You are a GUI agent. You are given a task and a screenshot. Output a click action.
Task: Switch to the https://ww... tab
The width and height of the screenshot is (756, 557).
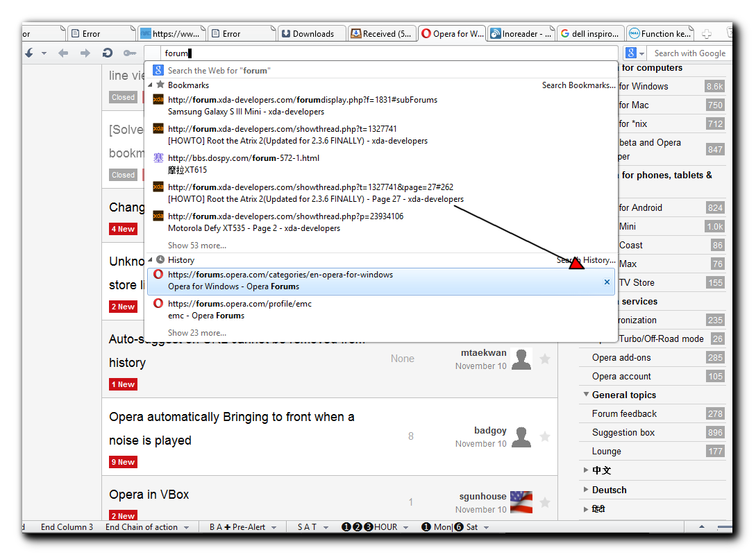click(x=173, y=34)
